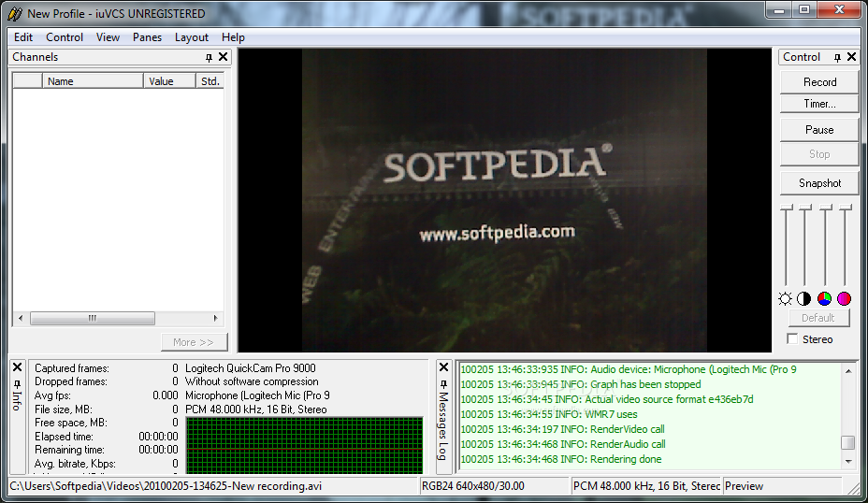868x503 pixels.
Task: Click the Pause button
Action: pyautogui.click(x=819, y=129)
